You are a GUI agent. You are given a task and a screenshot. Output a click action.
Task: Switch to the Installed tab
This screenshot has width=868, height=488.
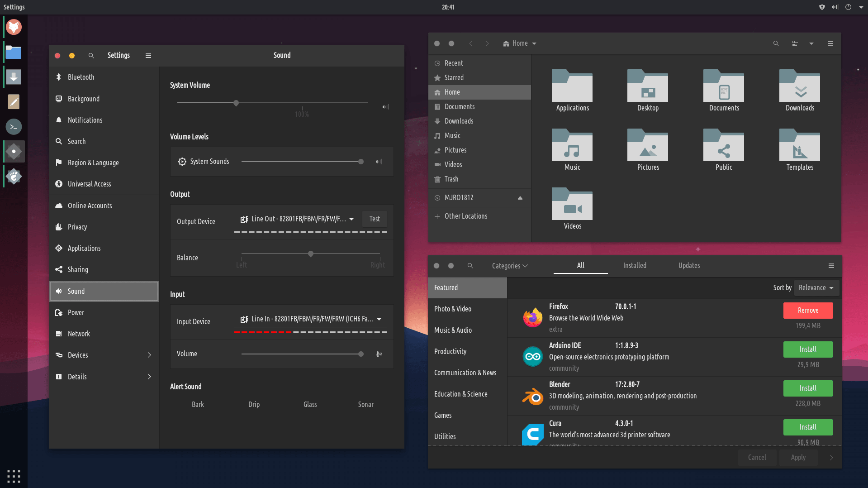coord(634,266)
